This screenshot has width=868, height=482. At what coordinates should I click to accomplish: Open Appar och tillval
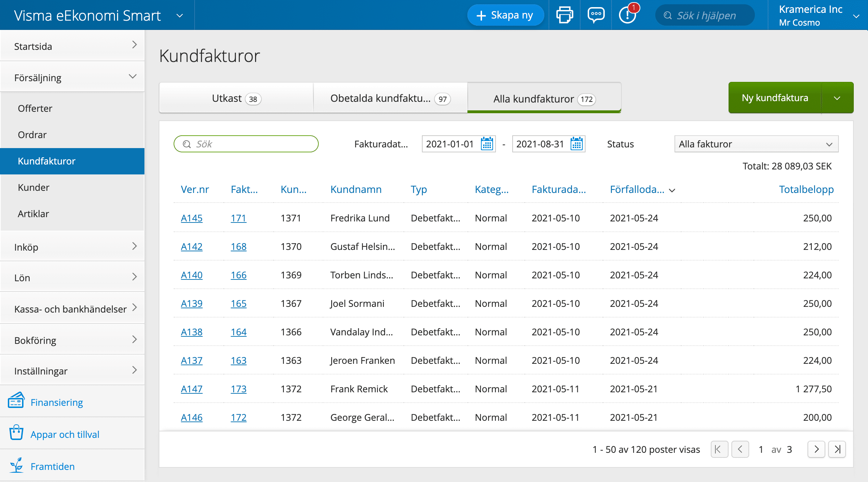point(65,434)
